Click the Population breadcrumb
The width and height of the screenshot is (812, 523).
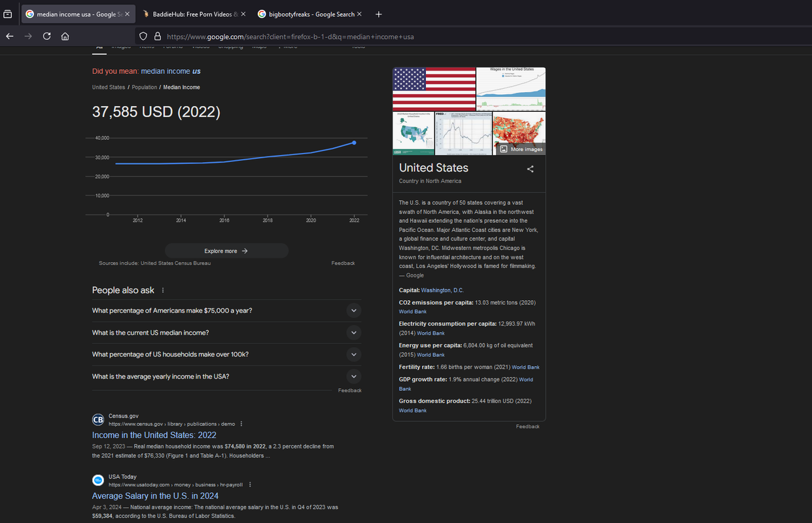click(145, 87)
